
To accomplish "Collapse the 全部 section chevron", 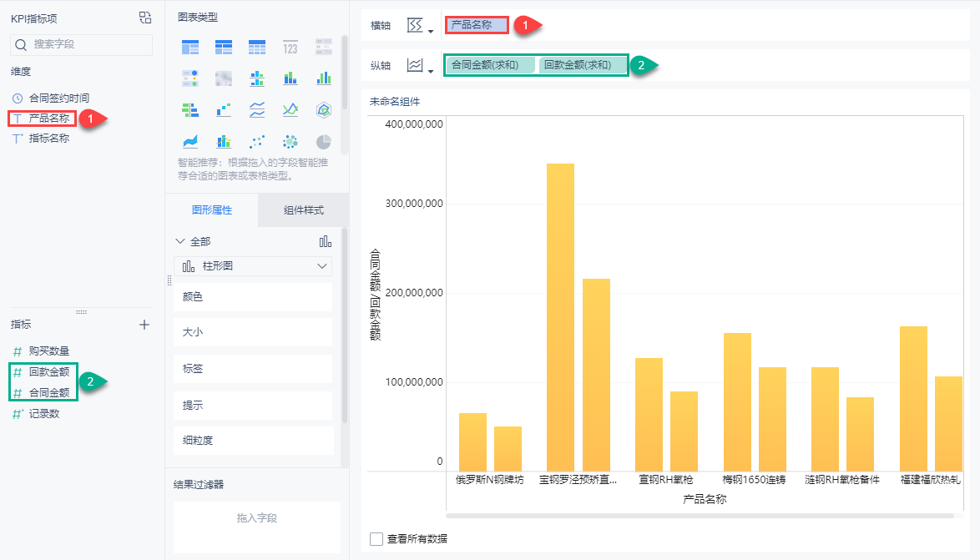I will [x=180, y=241].
